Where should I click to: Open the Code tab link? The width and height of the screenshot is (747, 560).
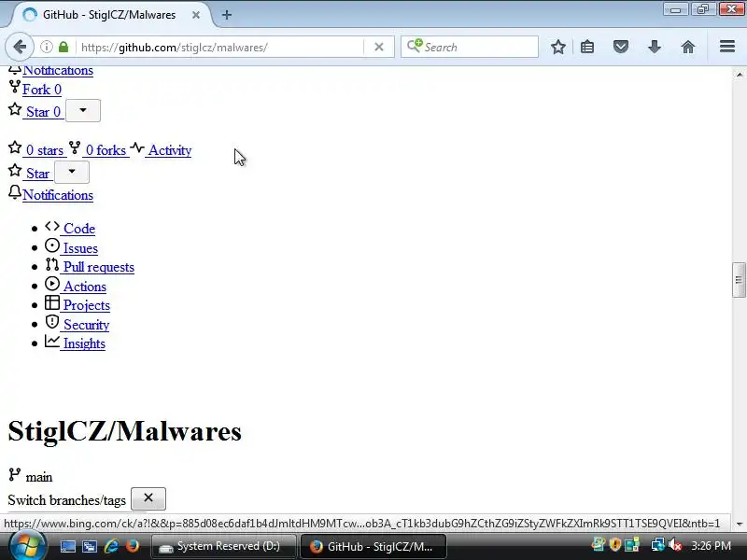(x=79, y=229)
